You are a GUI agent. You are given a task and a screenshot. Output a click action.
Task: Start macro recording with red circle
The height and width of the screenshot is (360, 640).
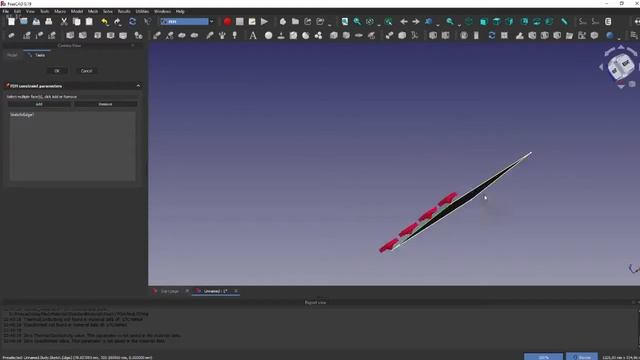(227, 22)
